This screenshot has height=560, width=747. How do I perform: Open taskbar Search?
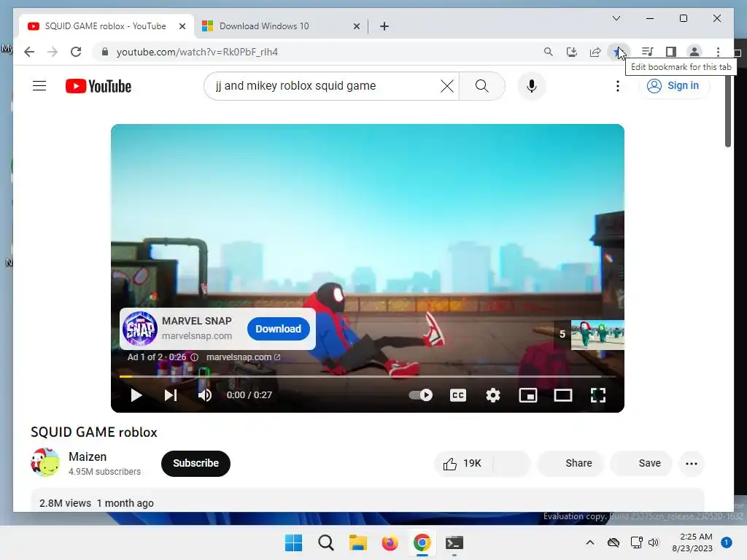(326, 542)
